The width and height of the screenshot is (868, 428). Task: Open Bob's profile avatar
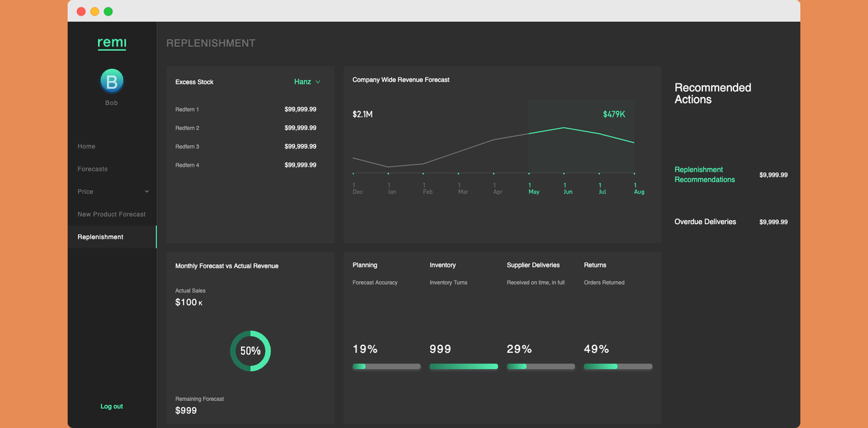click(x=112, y=81)
